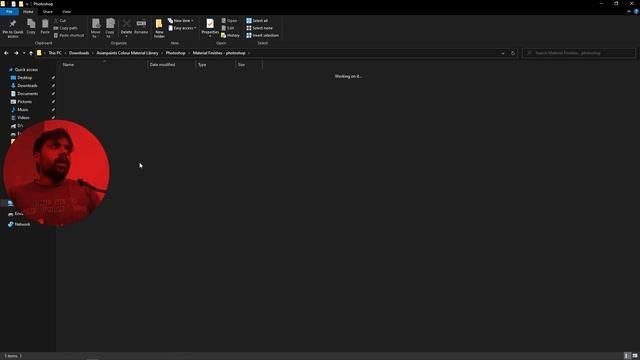Click the Copy ribbon icon
Viewport: 640px width, 360px height.
click(31, 27)
